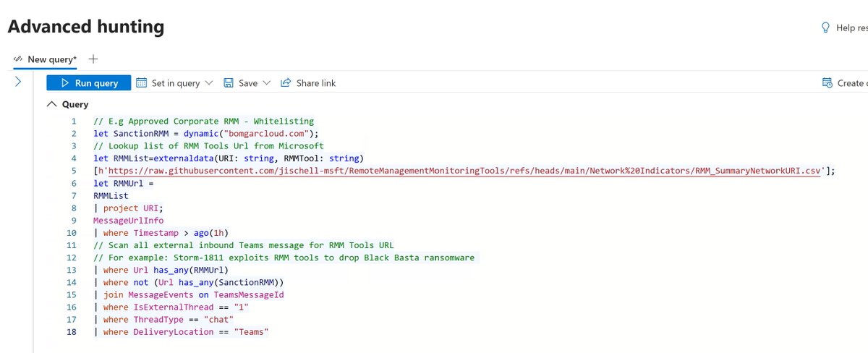868x353 pixels.
Task: Click the Query section label
Action: [75, 104]
